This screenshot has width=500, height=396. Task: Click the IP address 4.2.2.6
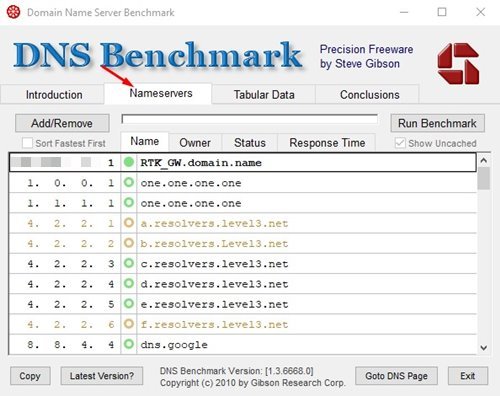pos(71,324)
